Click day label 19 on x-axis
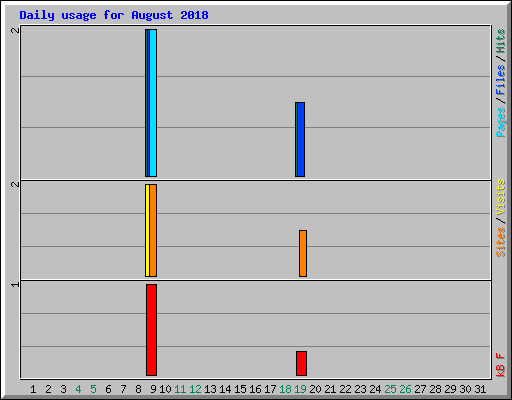512x400 pixels. pyautogui.click(x=300, y=389)
